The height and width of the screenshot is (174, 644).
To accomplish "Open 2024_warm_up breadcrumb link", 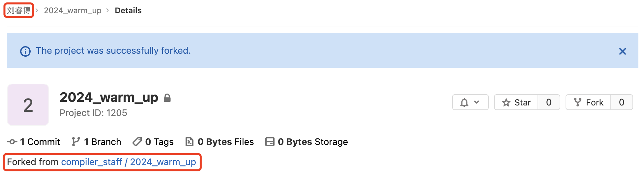I will 73,11.
